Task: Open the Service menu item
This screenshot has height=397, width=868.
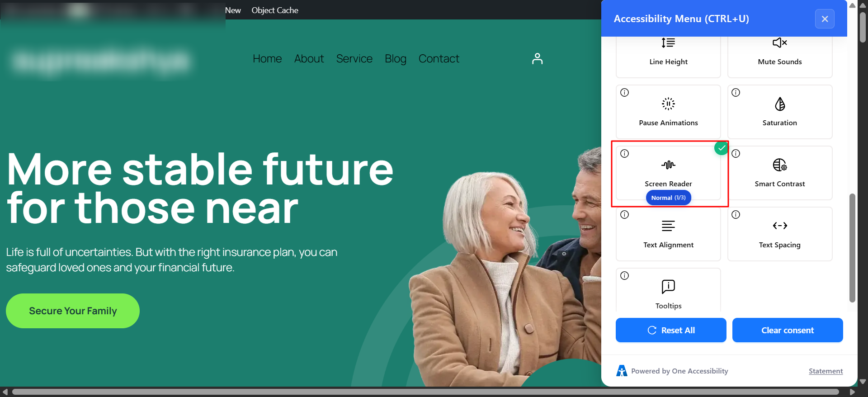Action: tap(354, 59)
